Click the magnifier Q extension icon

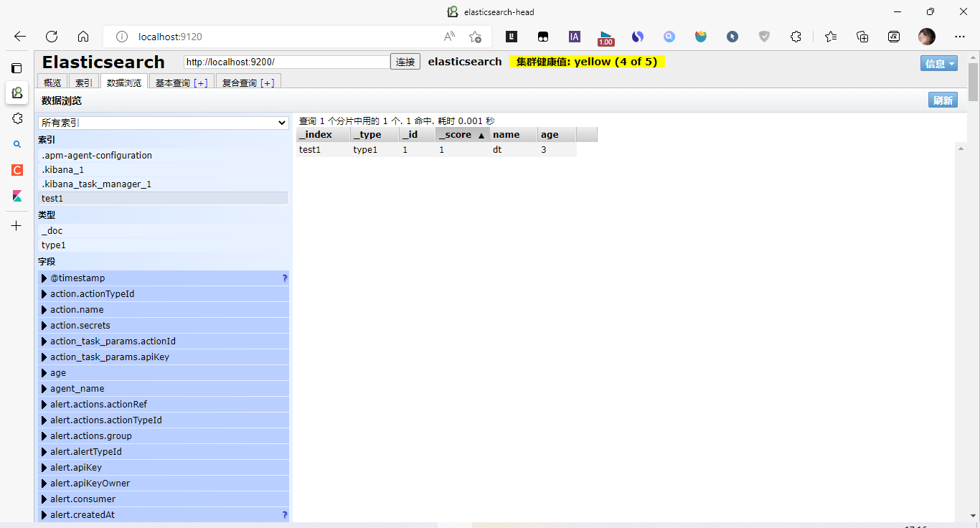point(669,37)
